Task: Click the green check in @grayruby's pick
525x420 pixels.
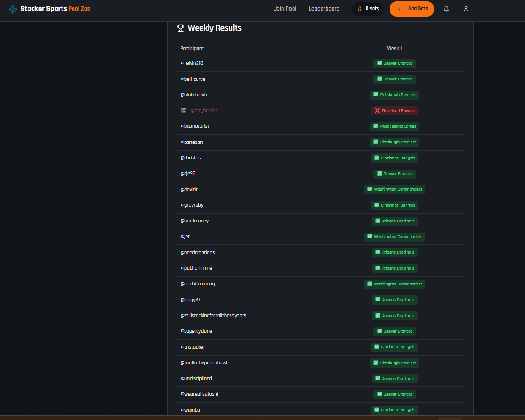Action: pyautogui.click(x=377, y=205)
